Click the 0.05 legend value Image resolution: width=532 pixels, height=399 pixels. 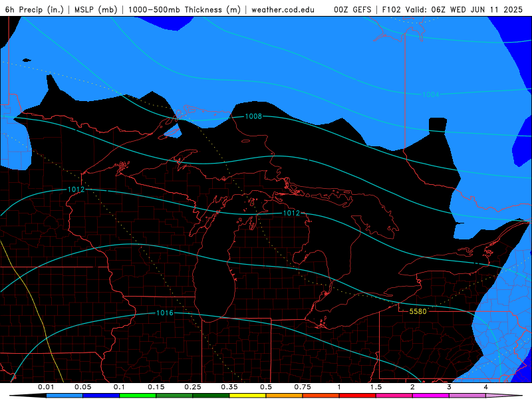82,387
